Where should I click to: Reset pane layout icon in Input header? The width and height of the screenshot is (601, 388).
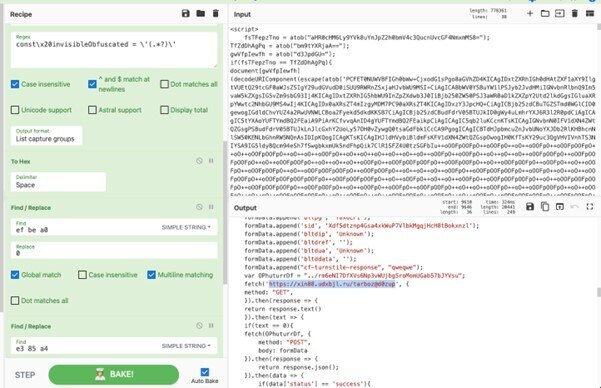(590, 14)
